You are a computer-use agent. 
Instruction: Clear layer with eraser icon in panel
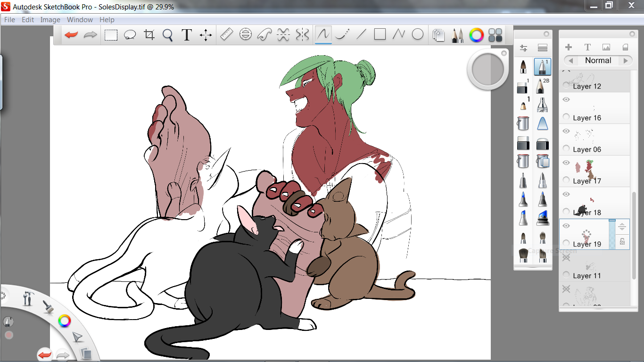pos(626,47)
